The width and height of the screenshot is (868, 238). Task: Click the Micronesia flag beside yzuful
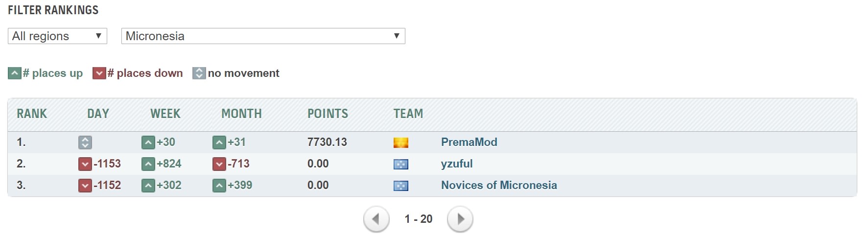coord(401,164)
